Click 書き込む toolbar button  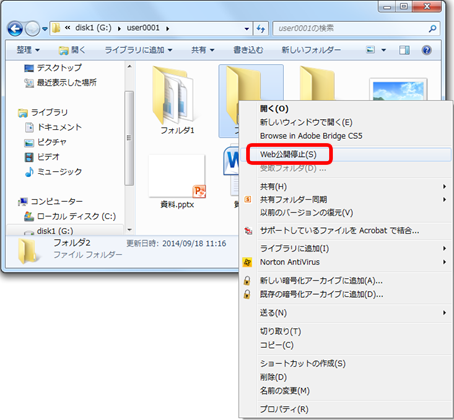[248, 50]
